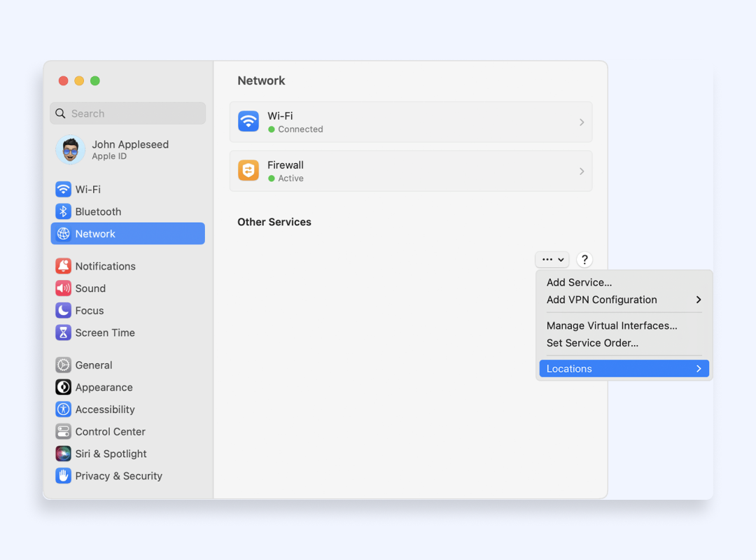This screenshot has width=756, height=560.
Task: Open Bluetooth settings from sidebar icon
Action: tap(64, 211)
